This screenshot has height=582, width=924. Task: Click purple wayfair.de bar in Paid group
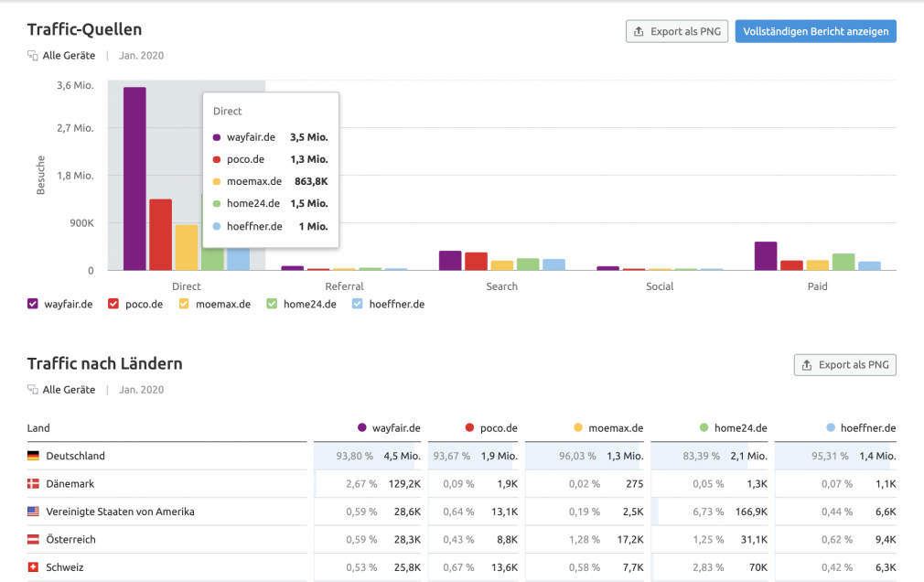(766, 256)
